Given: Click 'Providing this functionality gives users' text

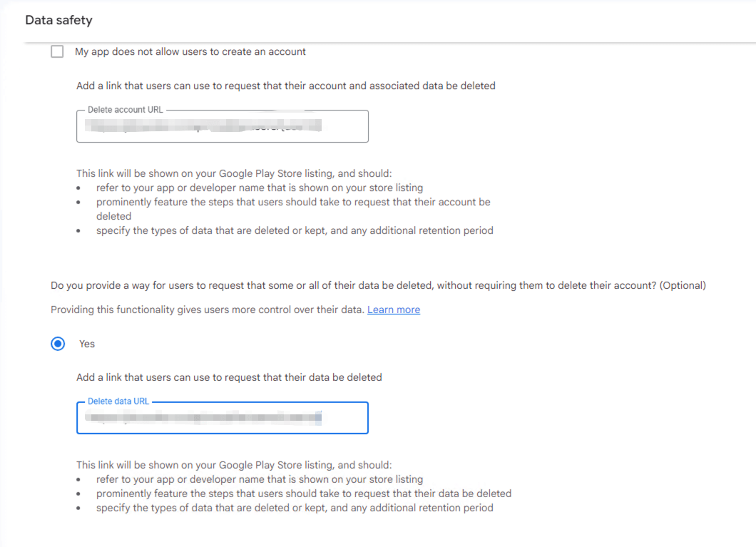Looking at the screenshot, I should [207, 310].
